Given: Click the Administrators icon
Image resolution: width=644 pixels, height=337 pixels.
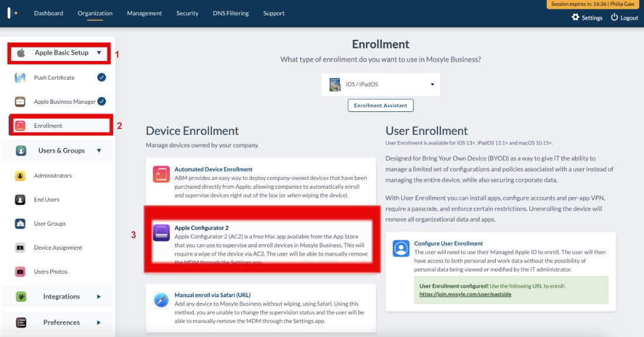Looking at the screenshot, I should click(x=20, y=175).
